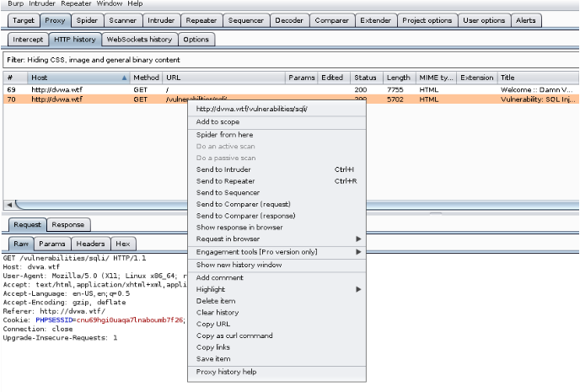Switch to the Comparer tab
This screenshot has width=580, height=392.
[x=332, y=20]
